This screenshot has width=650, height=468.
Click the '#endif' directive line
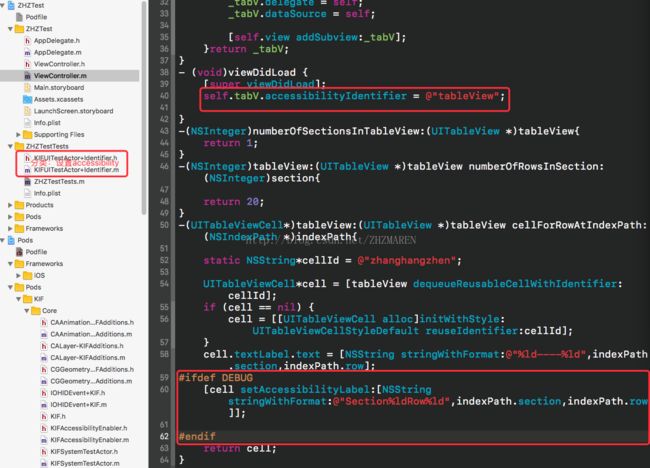pos(197,436)
